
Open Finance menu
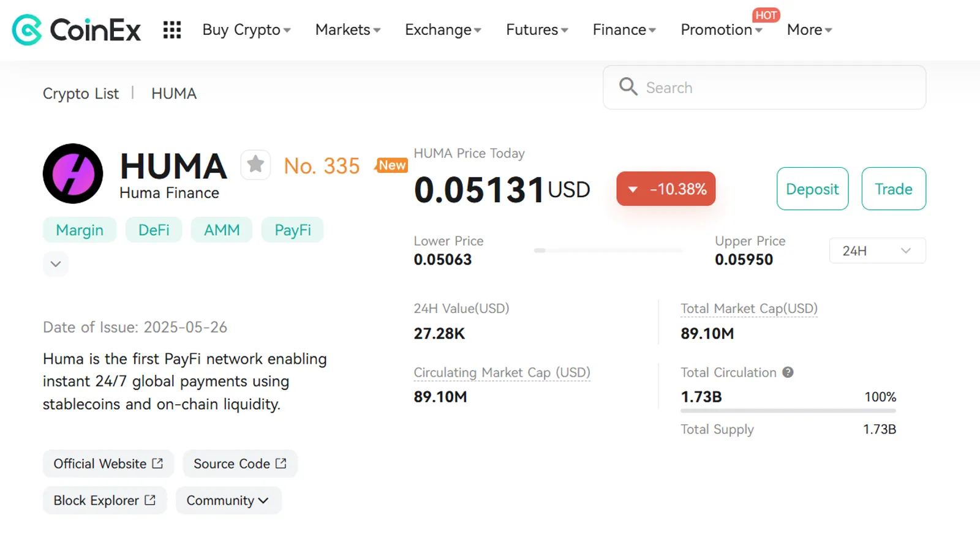624,29
